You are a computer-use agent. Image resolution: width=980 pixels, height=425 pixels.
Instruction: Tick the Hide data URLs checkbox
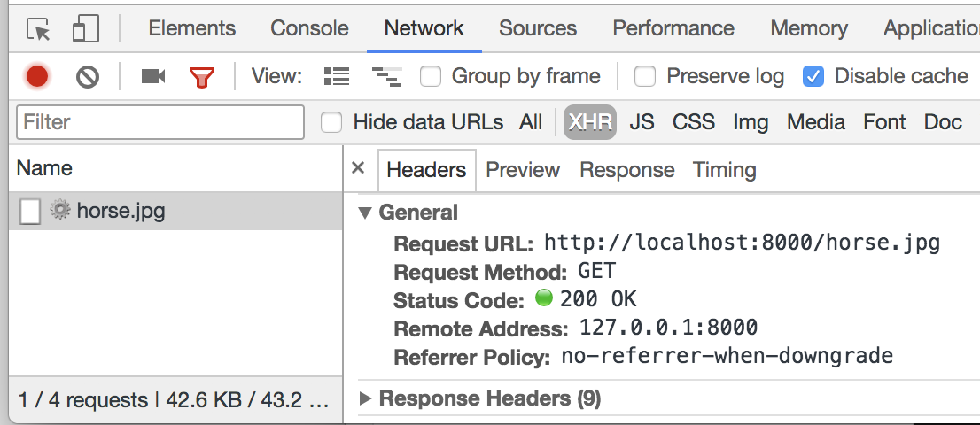331,122
